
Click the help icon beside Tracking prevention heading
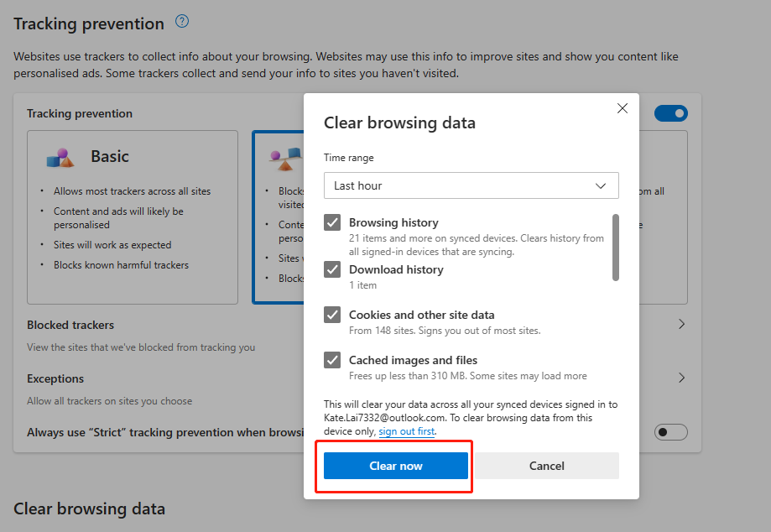point(182,22)
